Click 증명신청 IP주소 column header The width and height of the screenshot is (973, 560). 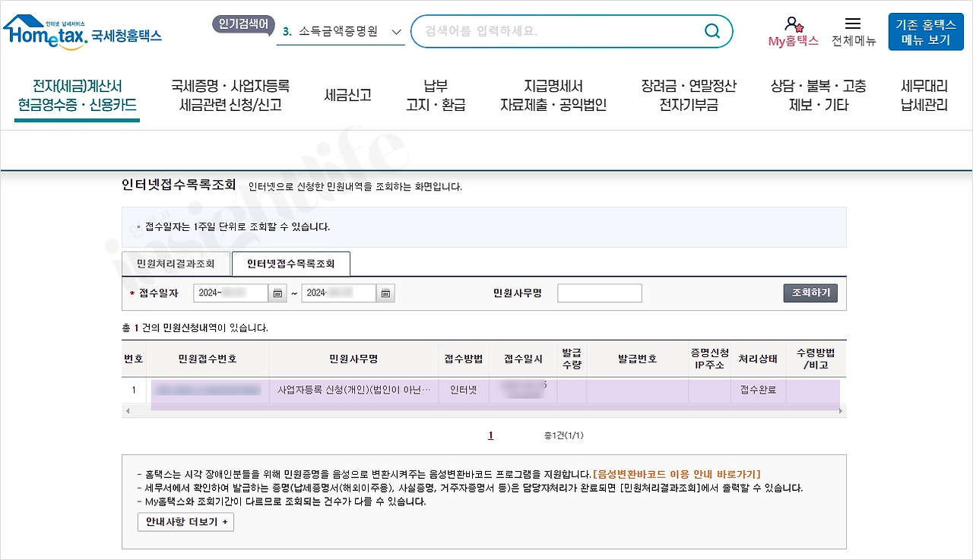click(709, 359)
